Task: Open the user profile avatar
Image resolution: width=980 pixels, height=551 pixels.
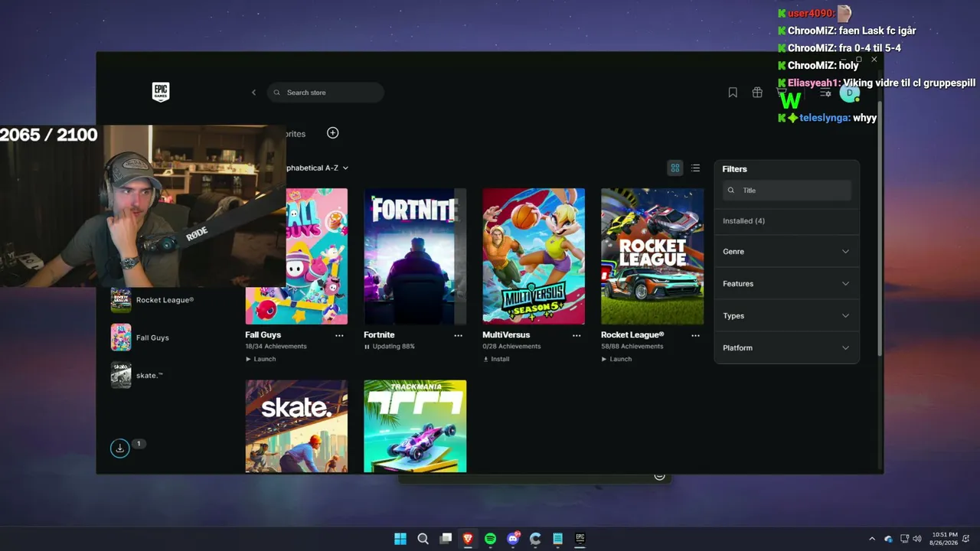Action: [849, 93]
